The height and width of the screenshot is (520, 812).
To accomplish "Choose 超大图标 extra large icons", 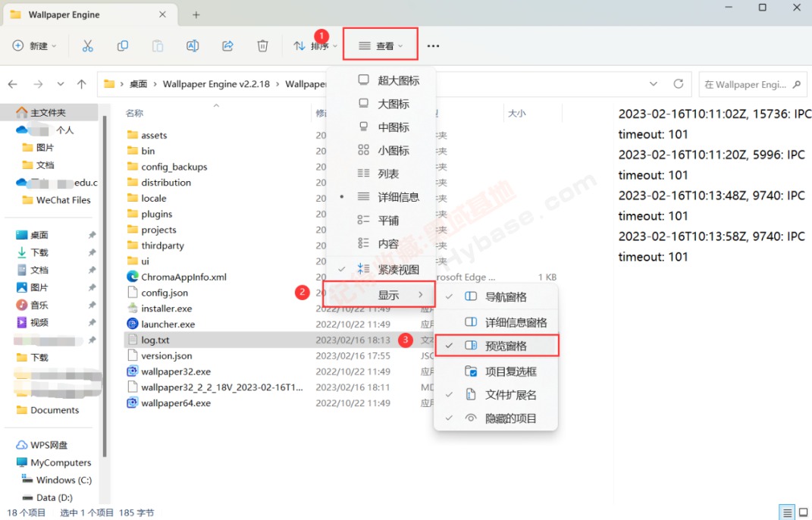I will coord(381,80).
